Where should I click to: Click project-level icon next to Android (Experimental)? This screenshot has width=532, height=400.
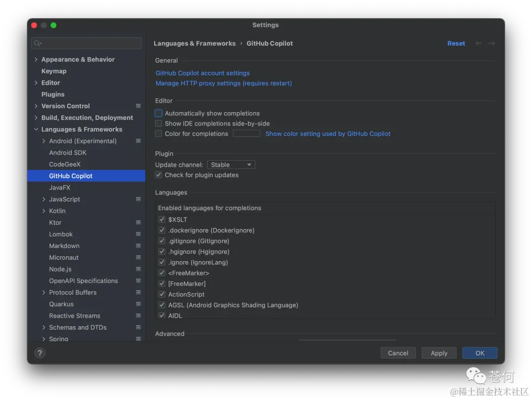pyautogui.click(x=138, y=141)
